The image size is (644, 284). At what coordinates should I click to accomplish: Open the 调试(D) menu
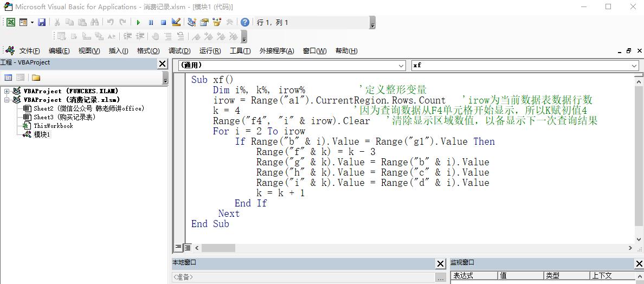tap(179, 51)
